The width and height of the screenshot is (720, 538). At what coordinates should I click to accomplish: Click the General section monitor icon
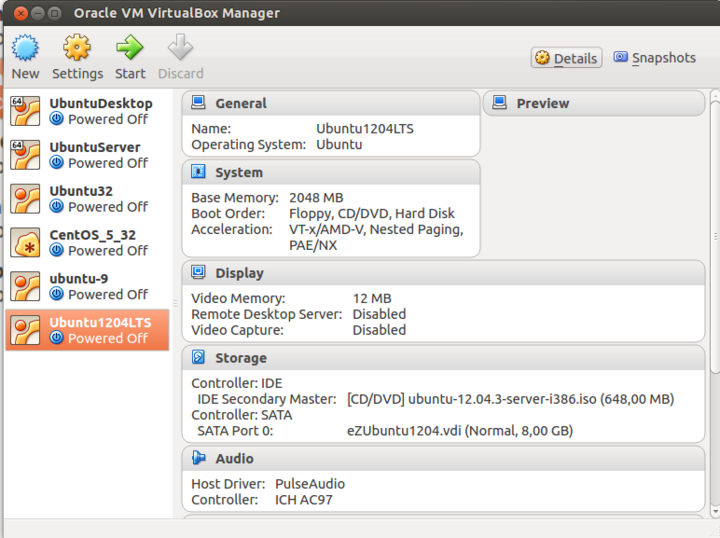pos(198,102)
